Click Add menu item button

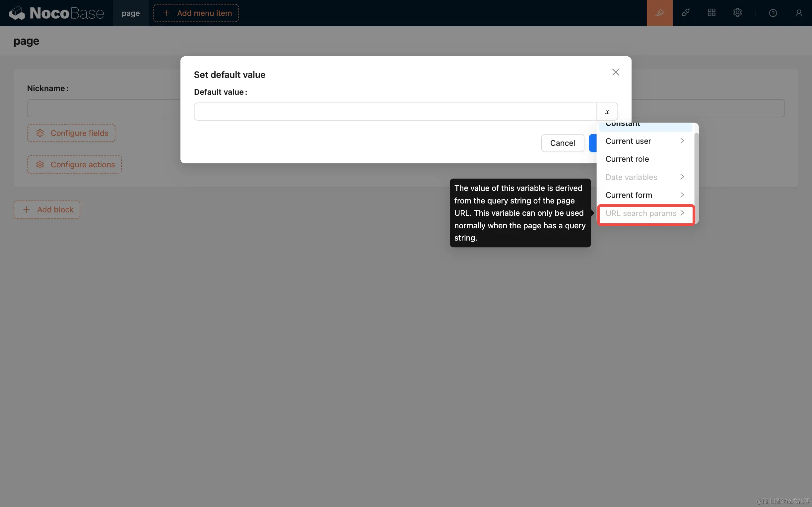pyautogui.click(x=196, y=13)
